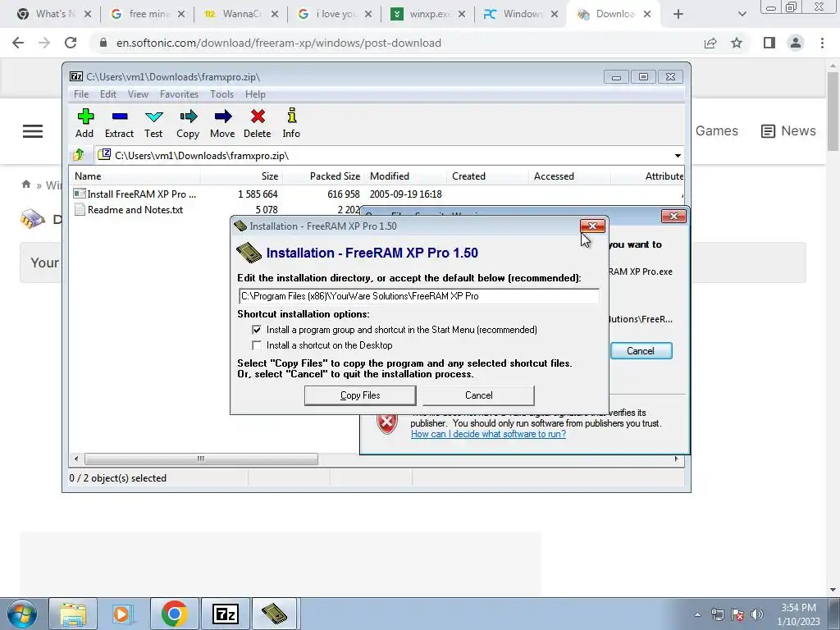Sort by the Packed Size column header
The image size is (840, 630).
[323, 176]
